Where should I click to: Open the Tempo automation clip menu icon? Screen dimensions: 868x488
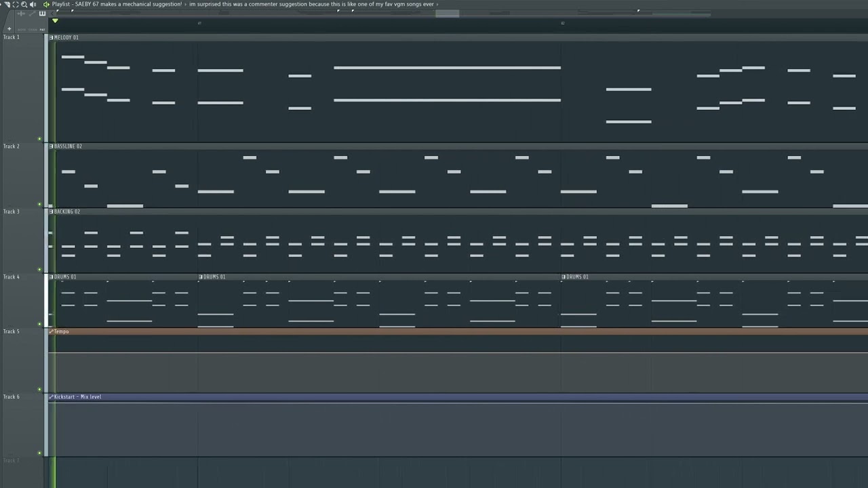(51, 331)
